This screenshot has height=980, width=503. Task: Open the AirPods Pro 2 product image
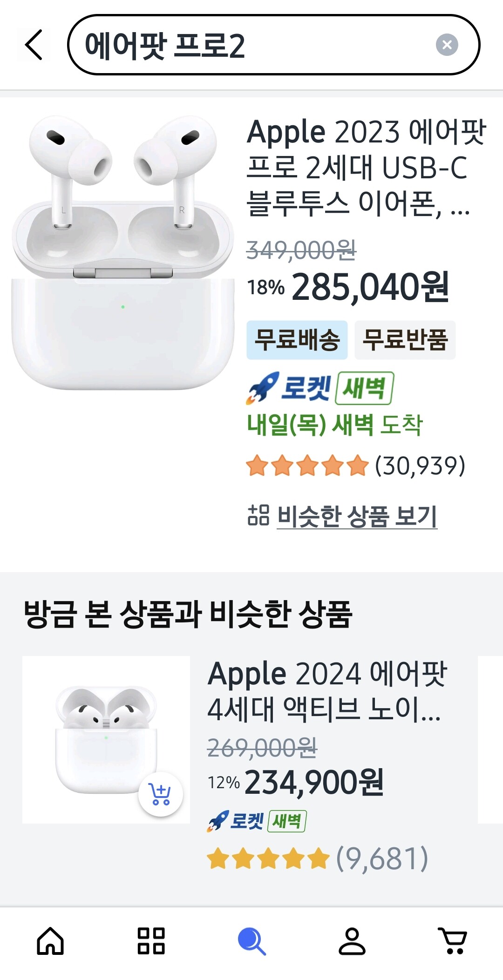pos(123,252)
